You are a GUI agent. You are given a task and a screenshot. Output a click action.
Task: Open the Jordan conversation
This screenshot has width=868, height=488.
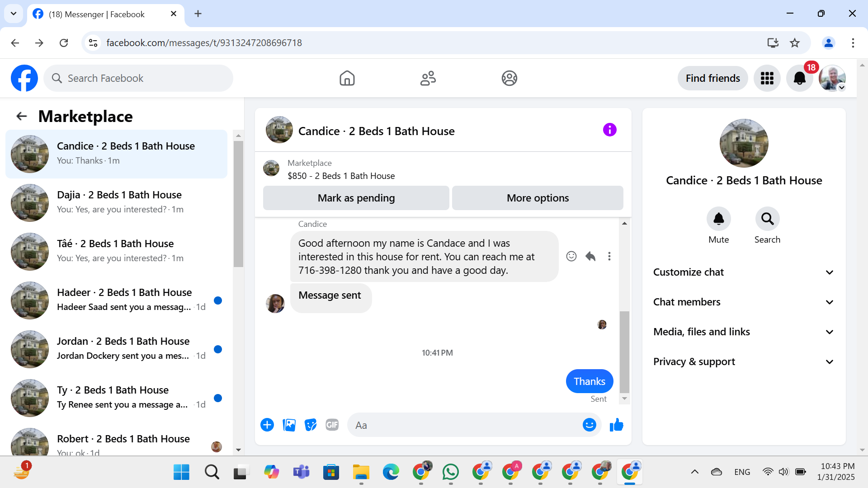tap(116, 349)
